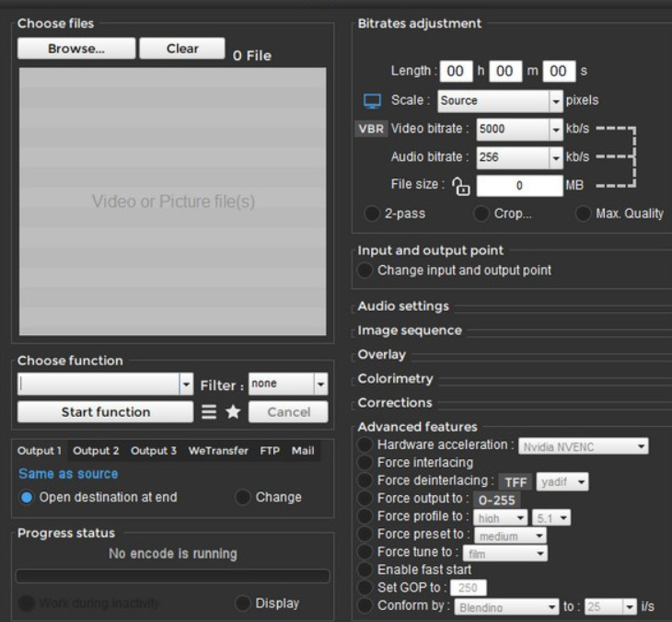Viewport: 672px width, 622px height.
Task: Toggle the VBR bitrate mode button
Action: click(371, 129)
